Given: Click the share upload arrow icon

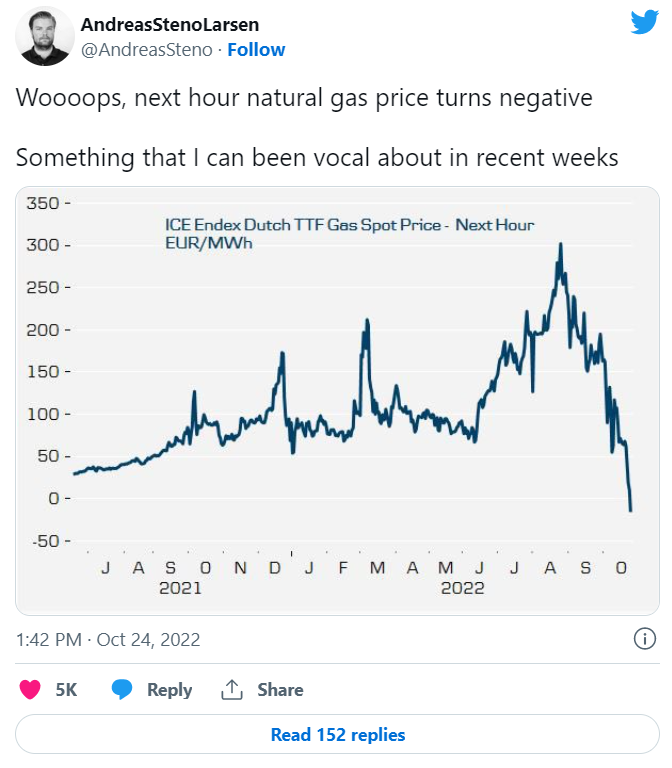Looking at the screenshot, I should pyautogui.click(x=232, y=690).
